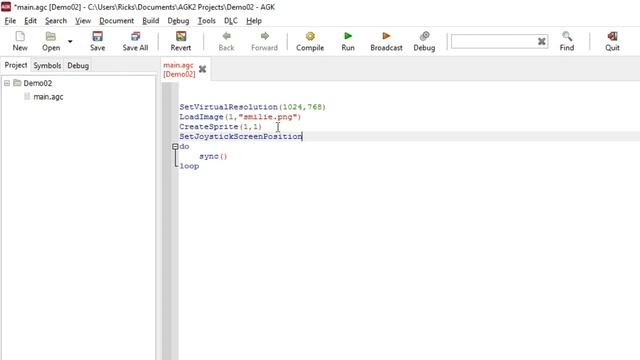Open the DLC menu
The image size is (640, 360).
[231, 21]
